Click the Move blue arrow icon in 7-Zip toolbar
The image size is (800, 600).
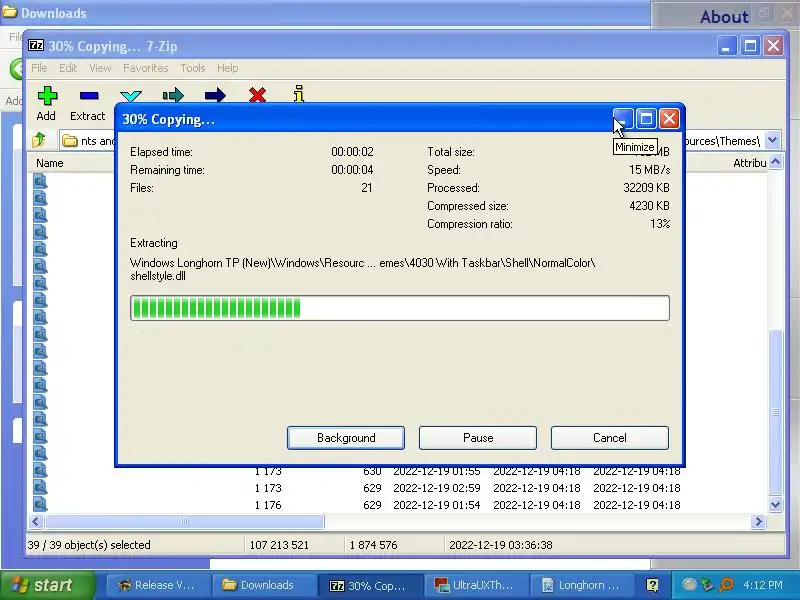pyautogui.click(x=215, y=95)
